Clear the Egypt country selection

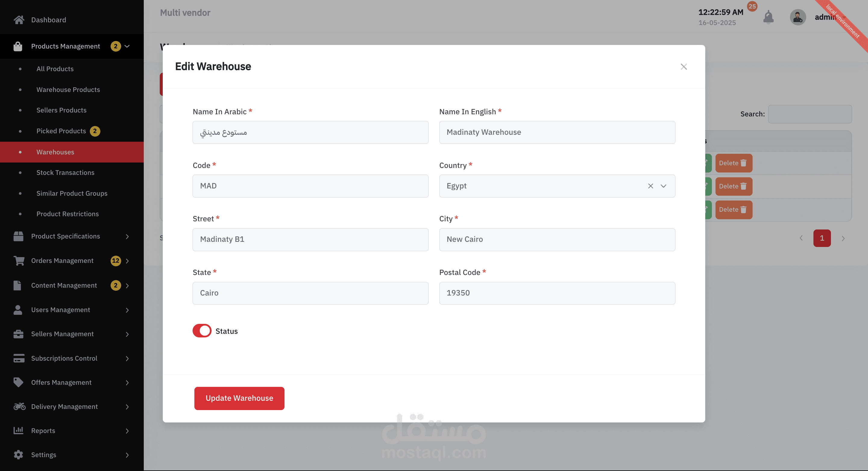pos(650,186)
